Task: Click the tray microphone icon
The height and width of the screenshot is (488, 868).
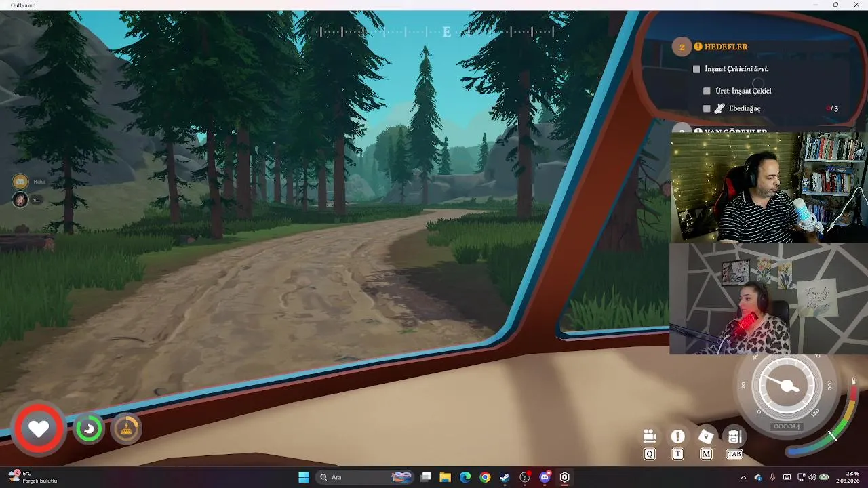Action: [772, 477]
